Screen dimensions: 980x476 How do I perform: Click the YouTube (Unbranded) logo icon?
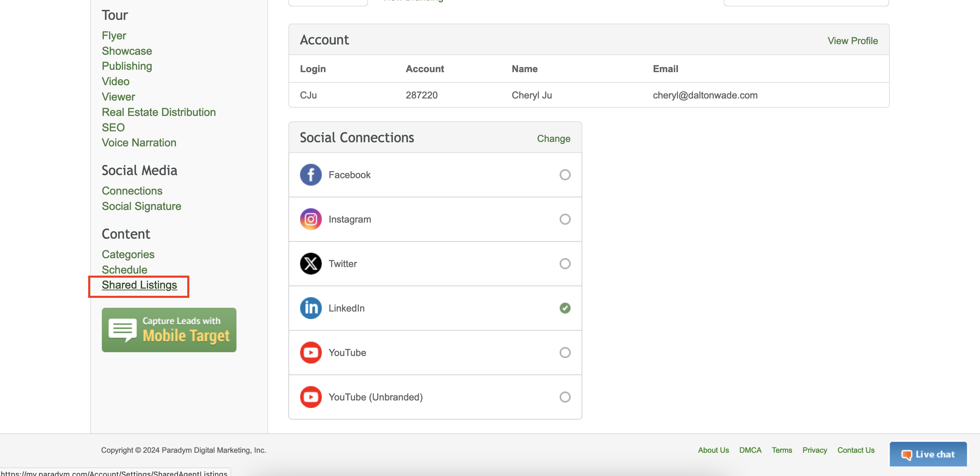(x=310, y=397)
